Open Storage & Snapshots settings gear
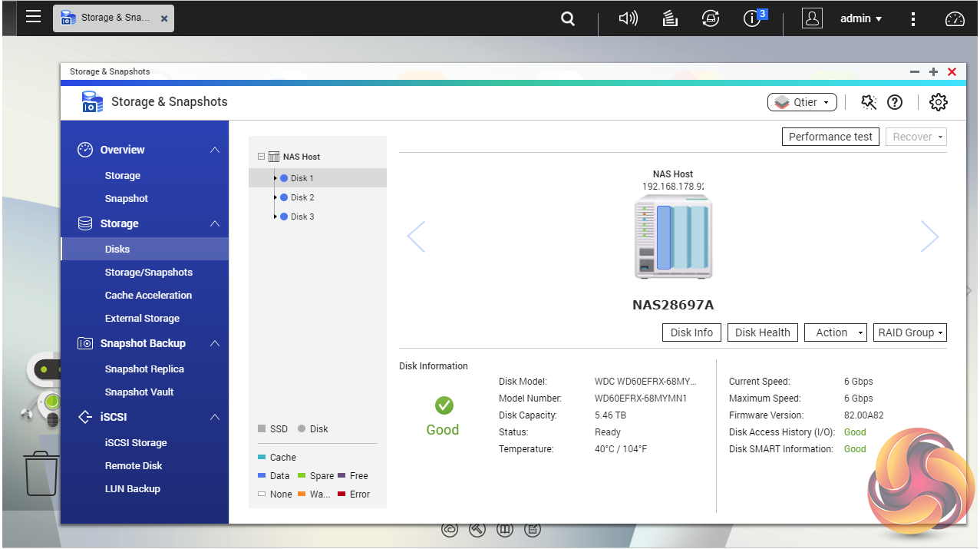Screen dimensions: 980x549 938,102
